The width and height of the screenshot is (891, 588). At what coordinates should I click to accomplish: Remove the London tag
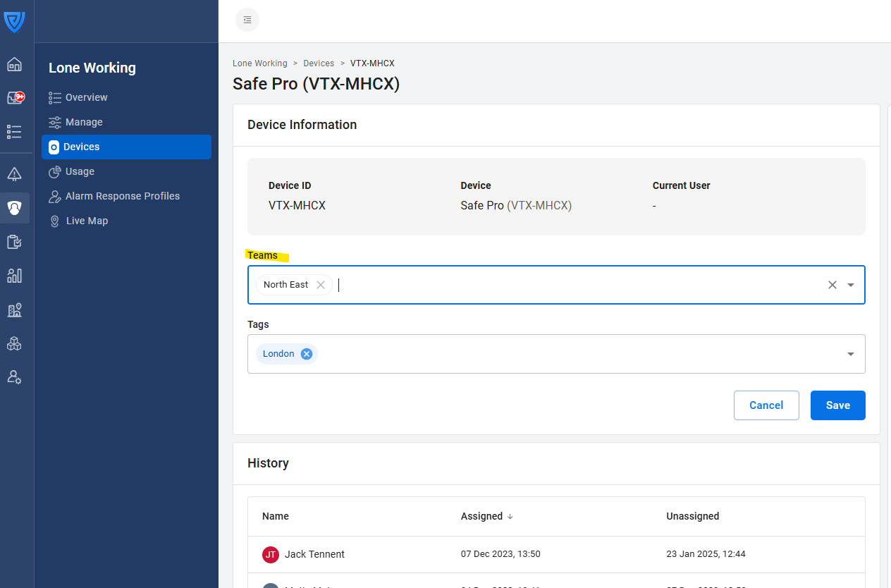pos(307,354)
